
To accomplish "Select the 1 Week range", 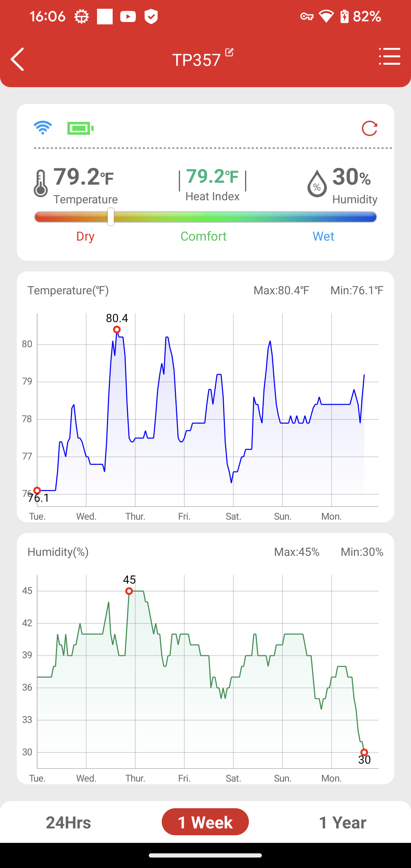I will [205, 822].
